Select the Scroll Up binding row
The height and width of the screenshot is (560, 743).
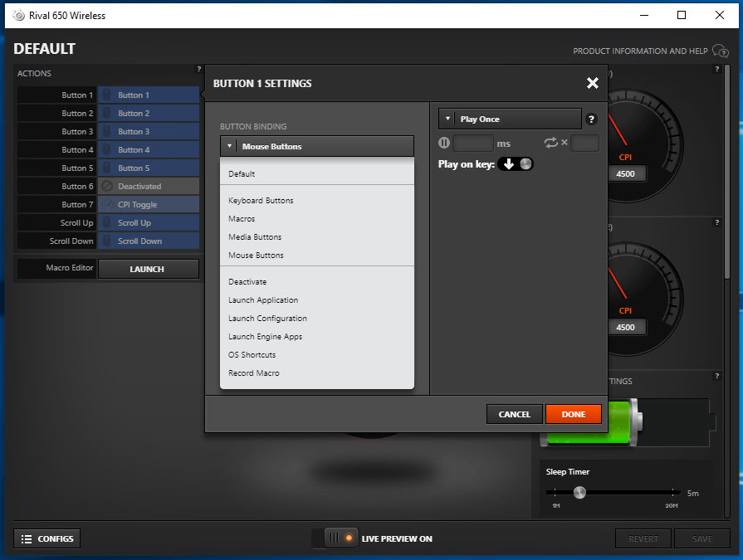click(149, 222)
